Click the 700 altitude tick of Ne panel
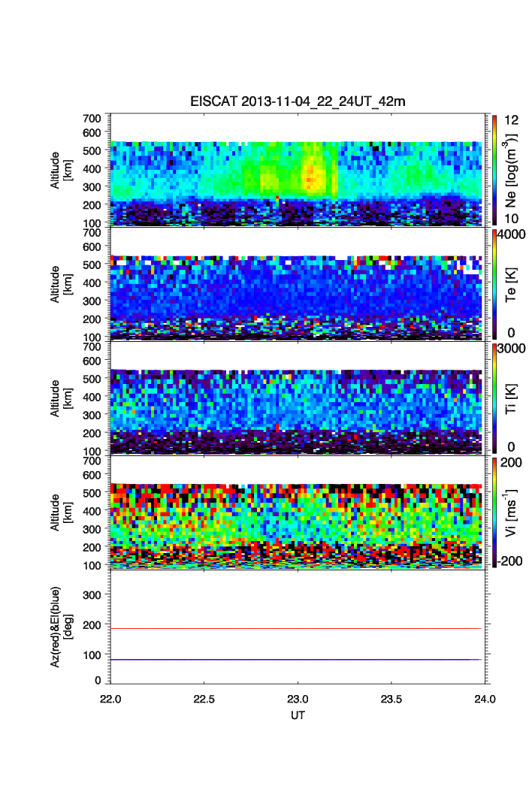This screenshot has height=798, width=532. coord(92,118)
